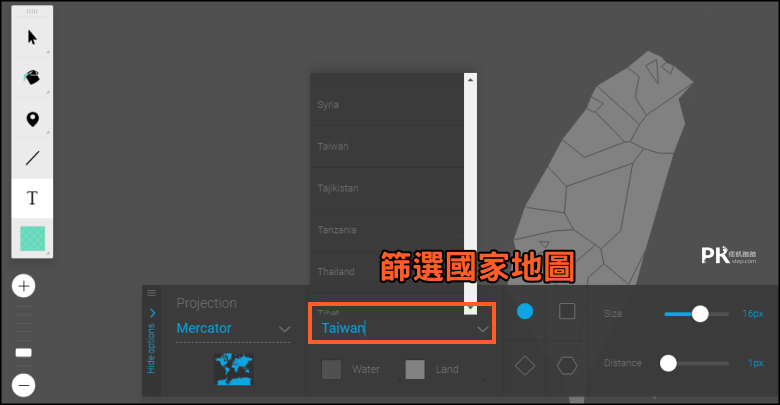Open the Water color swatch
Viewport: 780px width, 405px height.
331,370
